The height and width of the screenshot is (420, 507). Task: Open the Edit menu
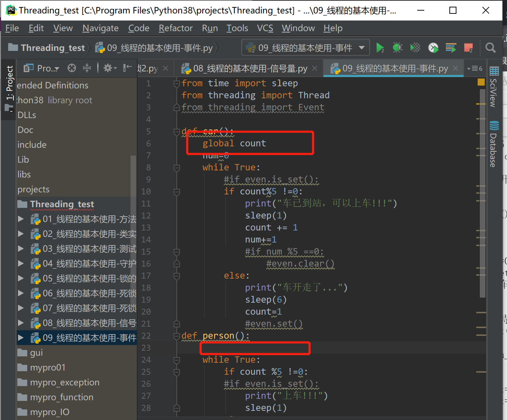coord(36,28)
